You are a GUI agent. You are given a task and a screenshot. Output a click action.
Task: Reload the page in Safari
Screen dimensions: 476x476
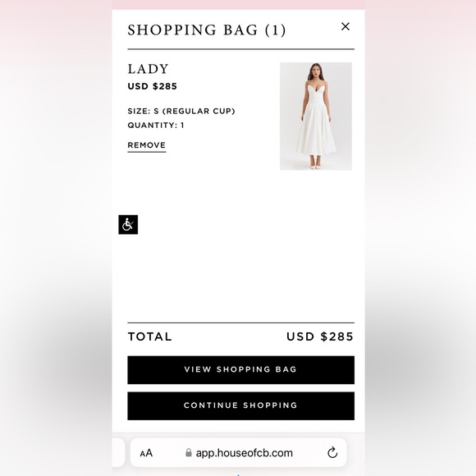332,453
